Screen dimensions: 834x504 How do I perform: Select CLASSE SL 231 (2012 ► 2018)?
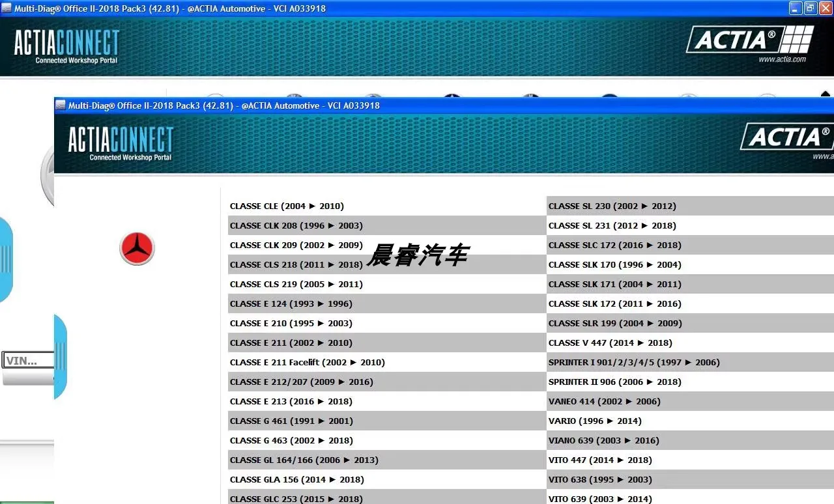point(690,225)
